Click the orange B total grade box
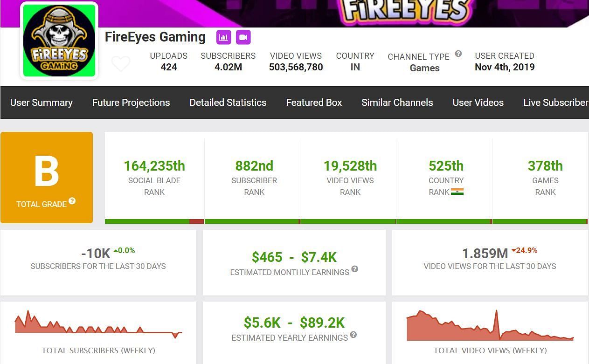This screenshot has width=589, height=364. (47, 177)
